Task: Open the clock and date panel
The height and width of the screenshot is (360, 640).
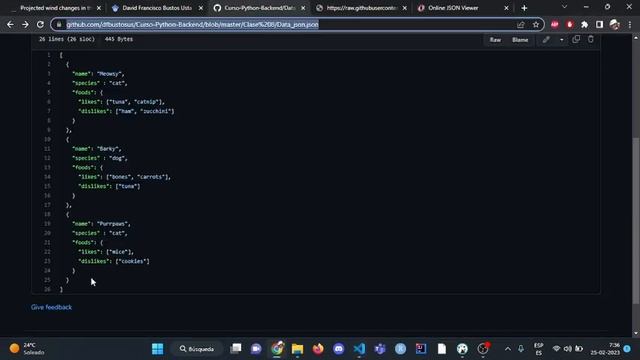Action: tap(605, 349)
